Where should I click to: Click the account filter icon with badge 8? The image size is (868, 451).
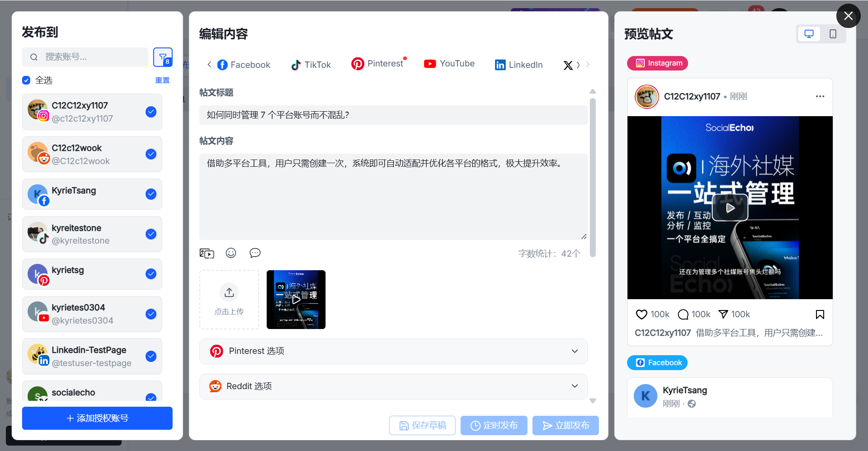point(163,57)
